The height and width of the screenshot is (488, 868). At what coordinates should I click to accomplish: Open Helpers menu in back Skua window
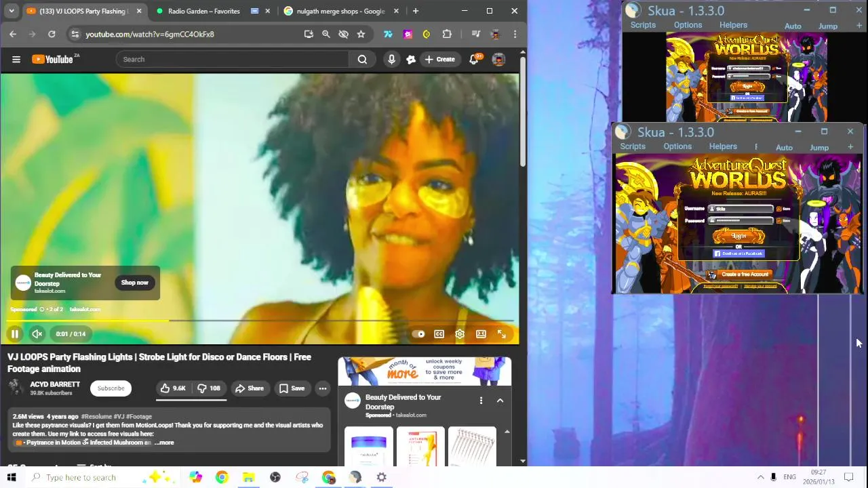tap(733, 25)
